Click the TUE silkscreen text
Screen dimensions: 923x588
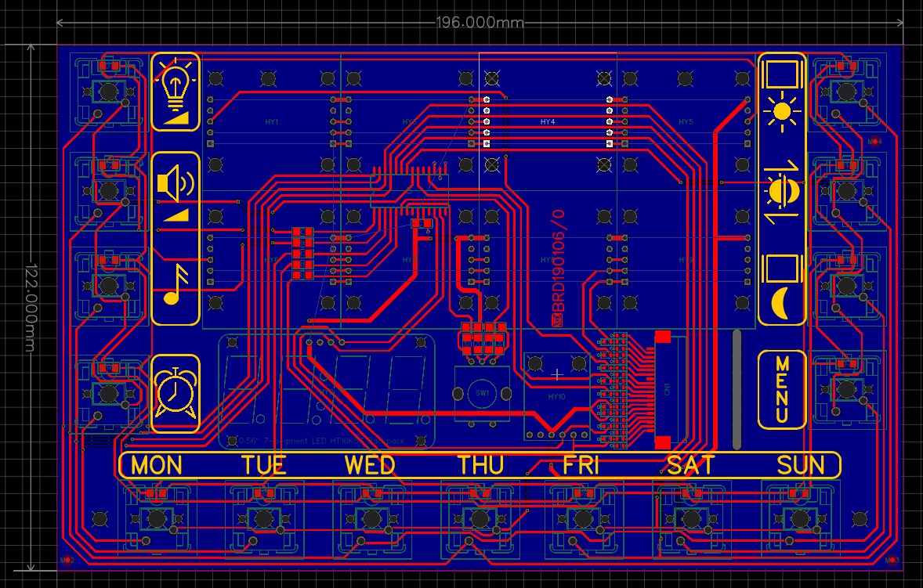[264, 466]
